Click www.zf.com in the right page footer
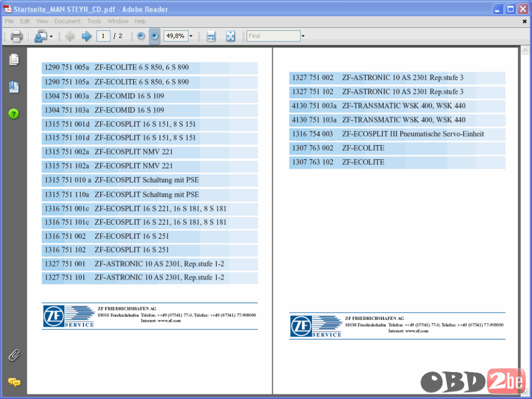 [x=417, y=331]
